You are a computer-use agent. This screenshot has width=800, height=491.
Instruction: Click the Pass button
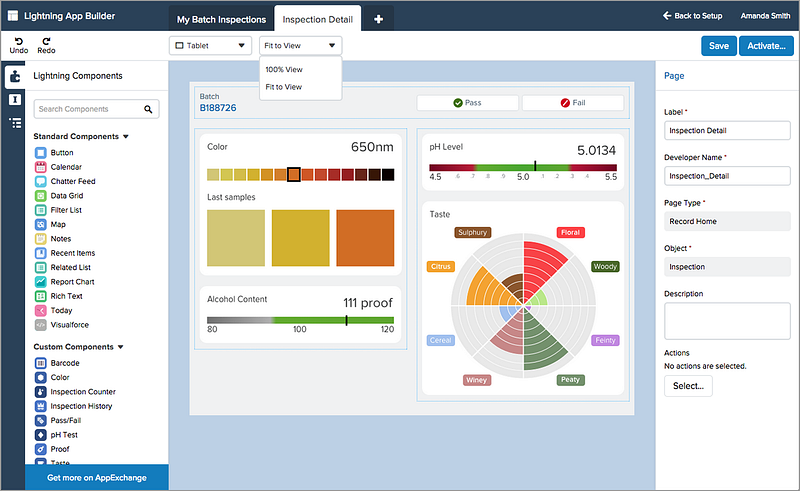coord(467,103)
